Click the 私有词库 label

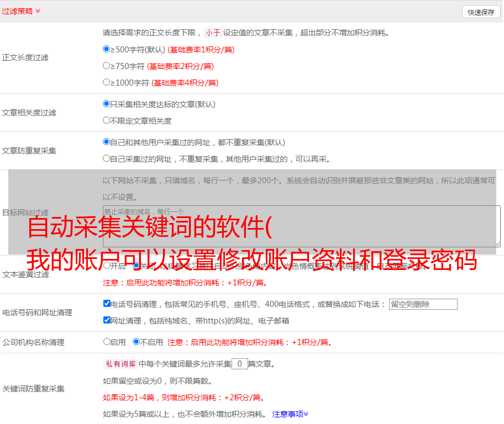(119, 364)
